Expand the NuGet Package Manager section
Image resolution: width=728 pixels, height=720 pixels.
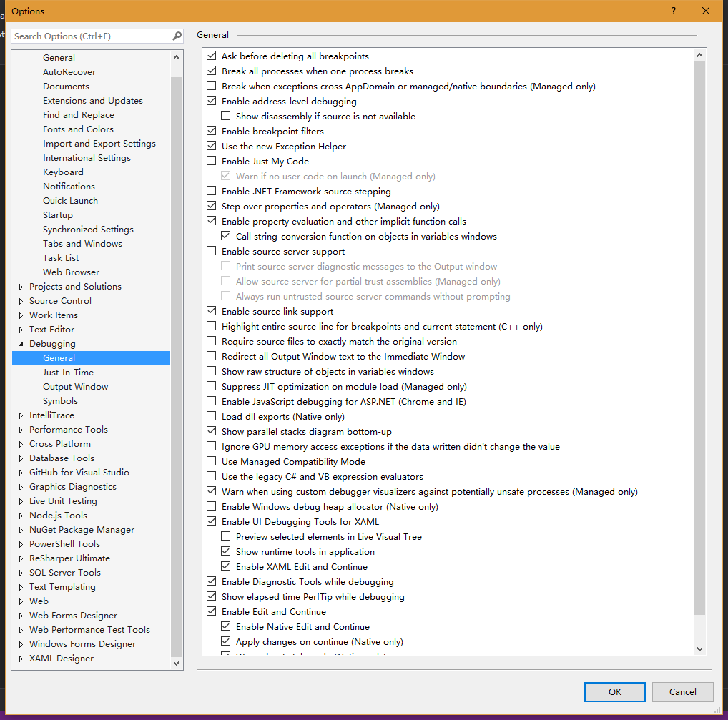coord(20,529)
